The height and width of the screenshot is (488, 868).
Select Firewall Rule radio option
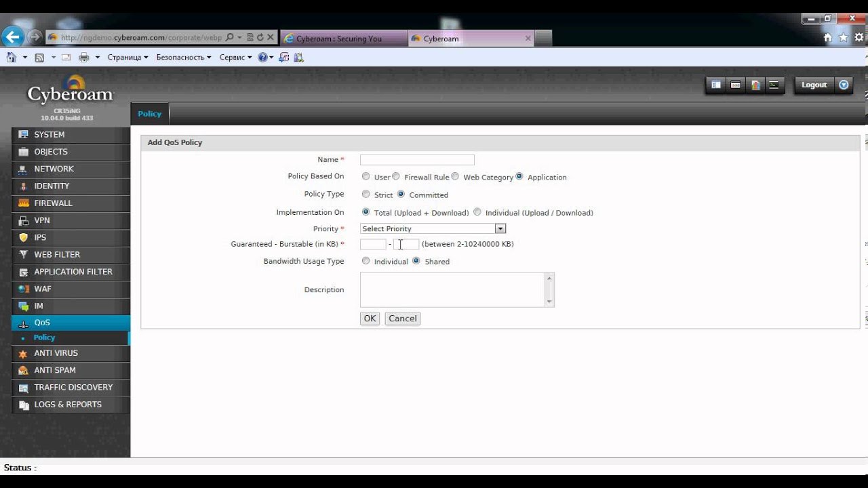396,176
